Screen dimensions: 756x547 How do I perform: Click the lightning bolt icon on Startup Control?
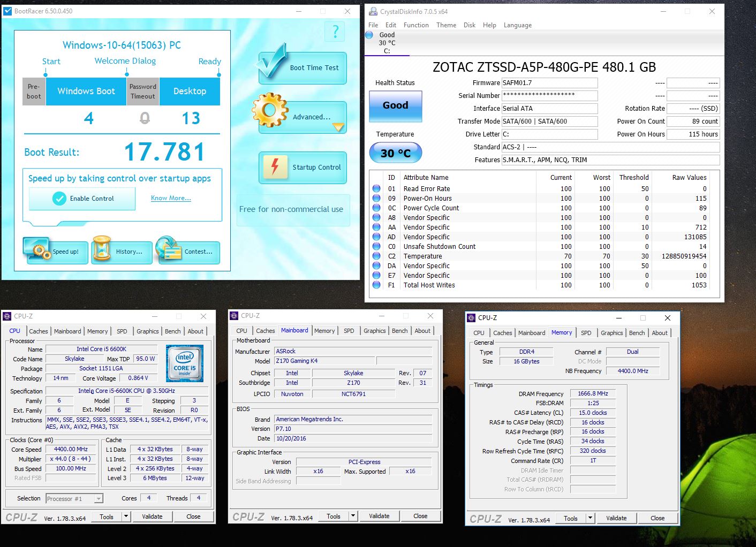[x=275, y=166]
